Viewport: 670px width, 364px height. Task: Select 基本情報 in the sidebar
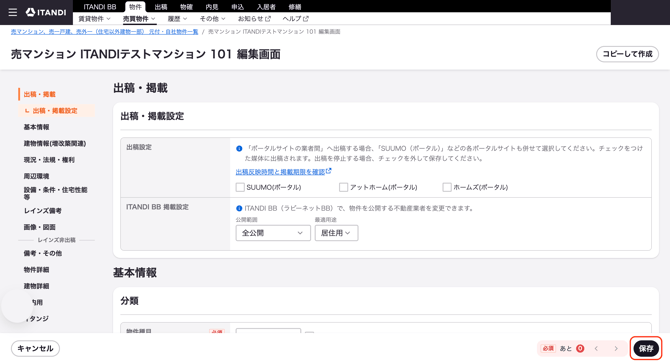pos(36,127)
